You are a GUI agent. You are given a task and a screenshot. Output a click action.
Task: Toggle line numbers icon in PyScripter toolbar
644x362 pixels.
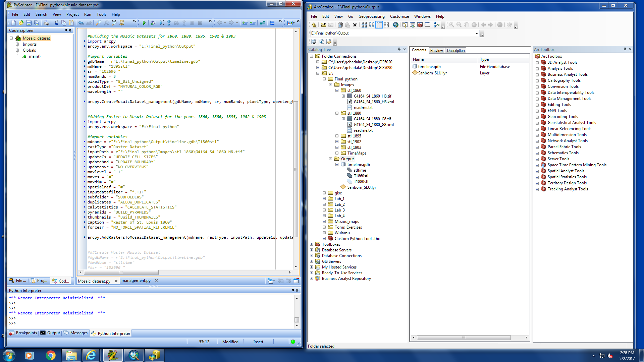pos(272,23)
